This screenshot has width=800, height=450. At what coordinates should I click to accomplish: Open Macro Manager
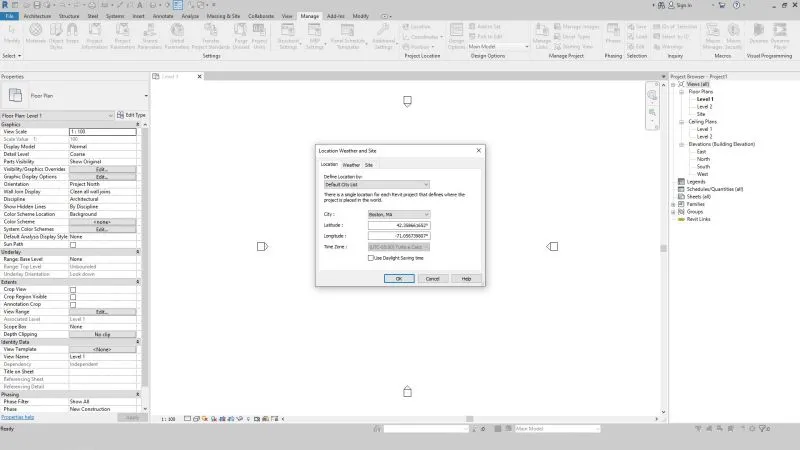[713, 36]
